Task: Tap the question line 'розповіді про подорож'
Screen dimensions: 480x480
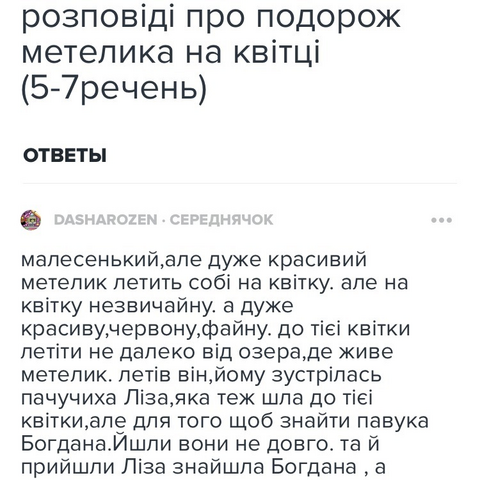Action: (211, 17)
